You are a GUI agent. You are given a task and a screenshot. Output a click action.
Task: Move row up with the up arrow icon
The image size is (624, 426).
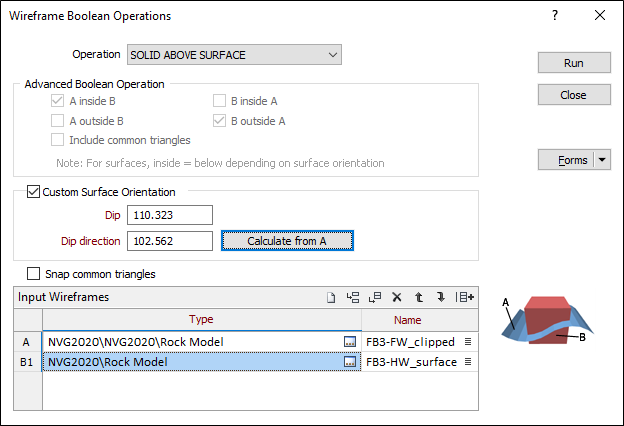(419, 297)
